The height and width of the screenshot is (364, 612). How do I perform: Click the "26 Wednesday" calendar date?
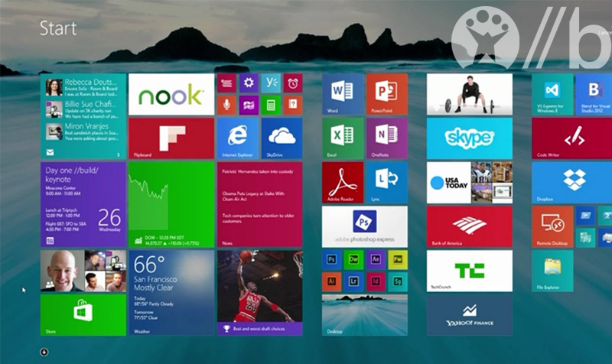tap(109, 220)
